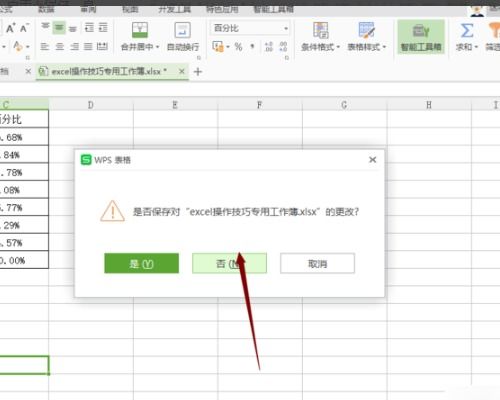Open number format settings dialog launcher

point(287,58)
